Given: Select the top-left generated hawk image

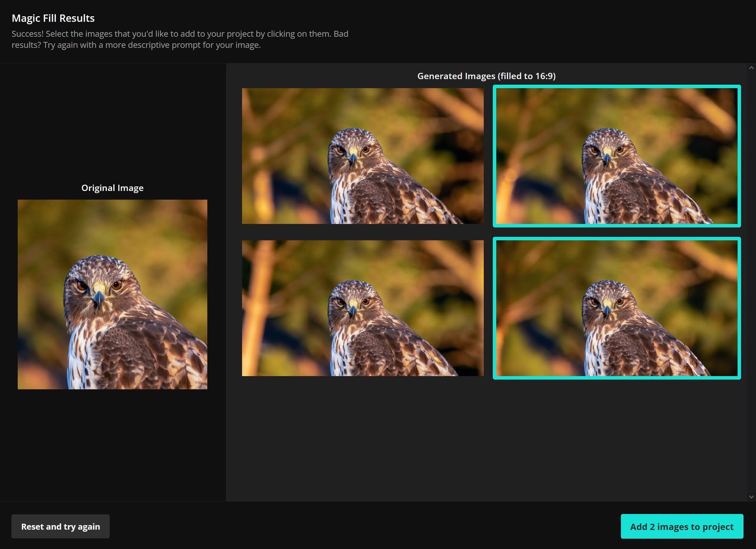Looking at the screenshot, I should (x=363, y=156).
